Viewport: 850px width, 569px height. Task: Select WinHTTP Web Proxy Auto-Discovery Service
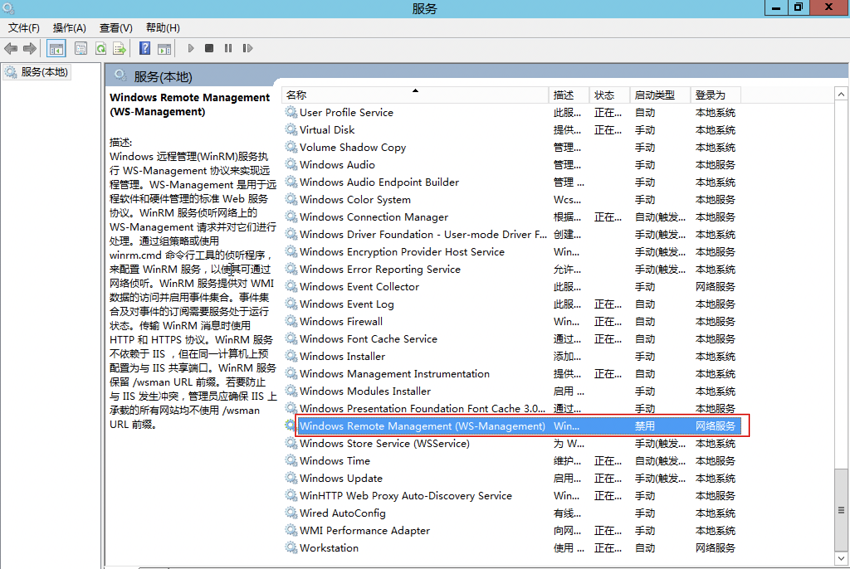coord(510,495)
